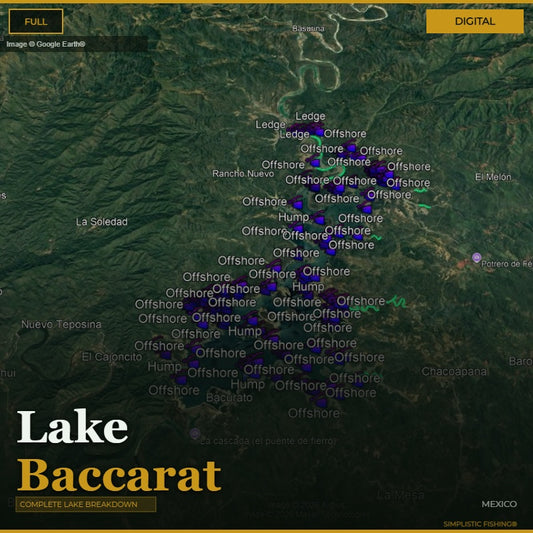The width and height of the screenshot is (533, 533).
Task: Open the Complete Lake Breakdown banner
Action: [86, 504]
